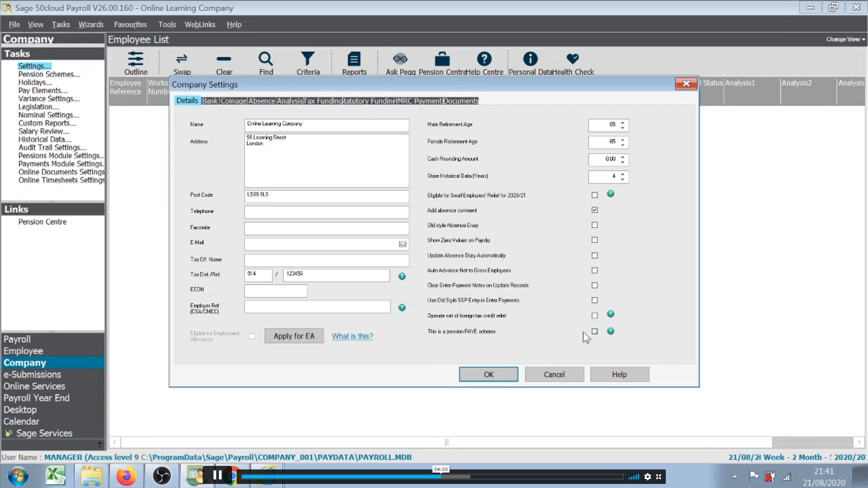
Task: Click the Windows Start button
Action: pos(18,476)
